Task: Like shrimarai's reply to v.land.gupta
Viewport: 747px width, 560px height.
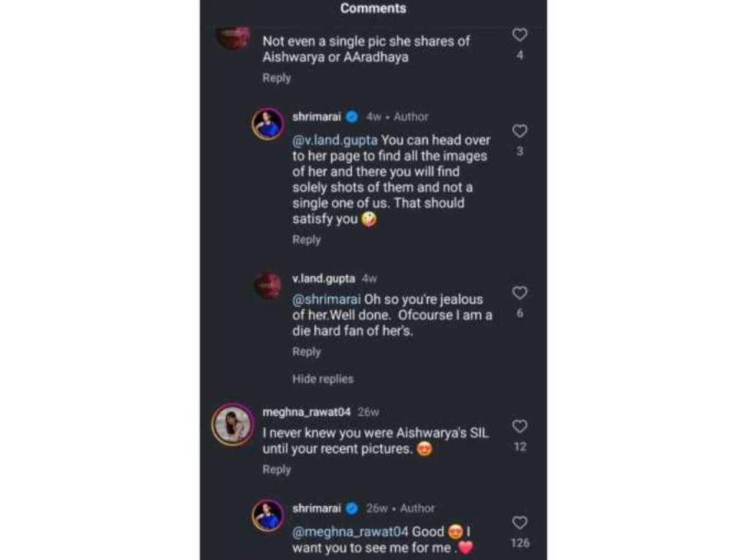Action: (520, 131)
